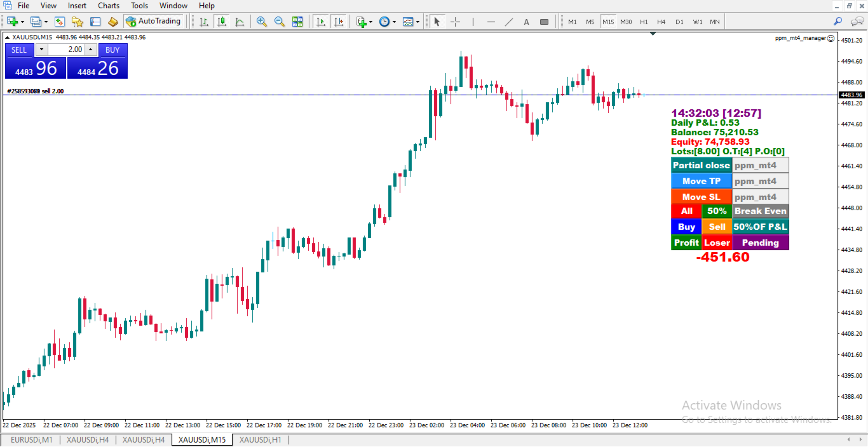868x447 pixels.
Task: Select the Crosshair tool
Action: point(455,22)
